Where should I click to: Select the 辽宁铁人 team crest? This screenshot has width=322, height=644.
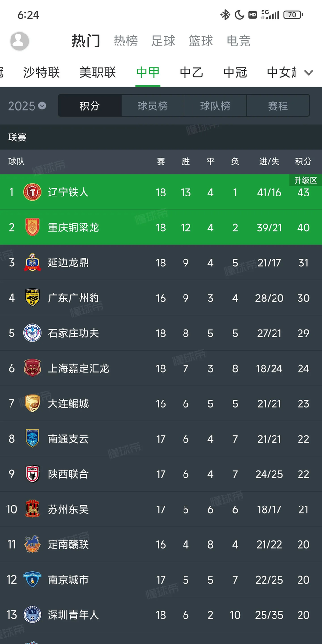[32, 192]
